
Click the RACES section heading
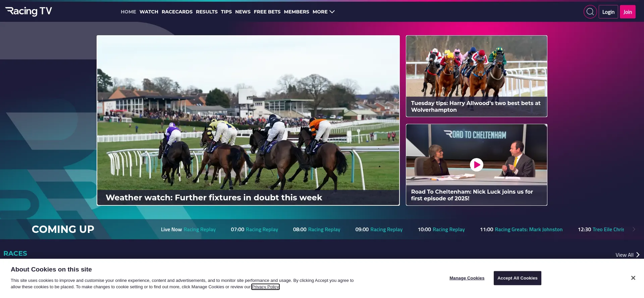tap(15, 254)
